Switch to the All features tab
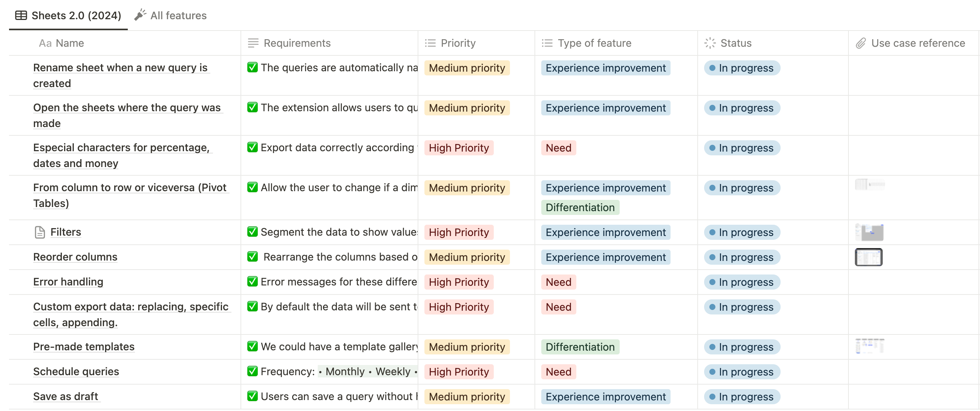This screenshot has width=980, height=411. point(178,15)
